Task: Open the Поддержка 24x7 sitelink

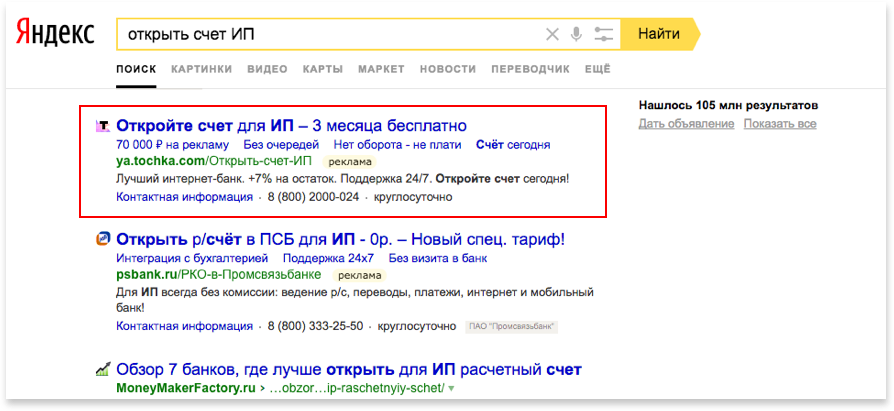Action: pyautogui.click(x=328, y=258)
